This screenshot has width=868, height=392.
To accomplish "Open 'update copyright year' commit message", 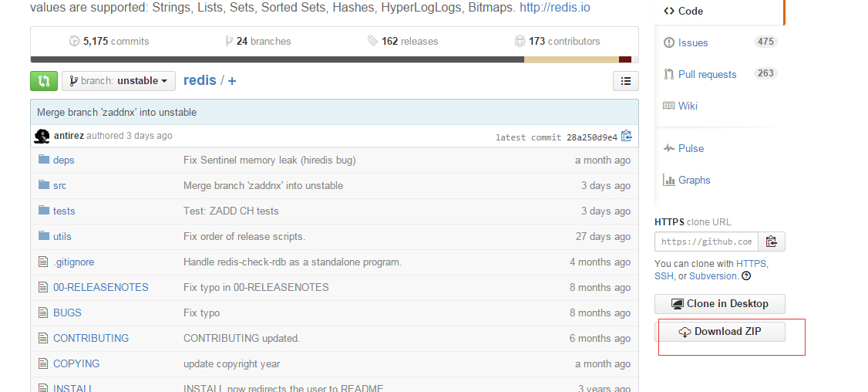I will [231, 364].
